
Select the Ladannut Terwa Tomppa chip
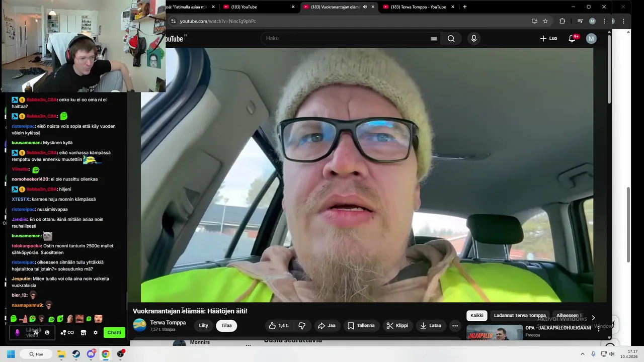pos(520,315)
